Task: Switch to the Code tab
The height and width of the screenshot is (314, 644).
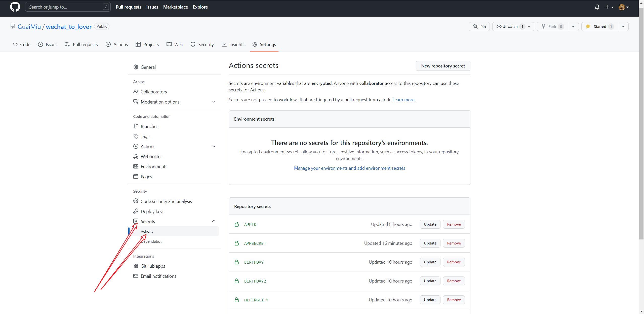Action: coord(22,44)
